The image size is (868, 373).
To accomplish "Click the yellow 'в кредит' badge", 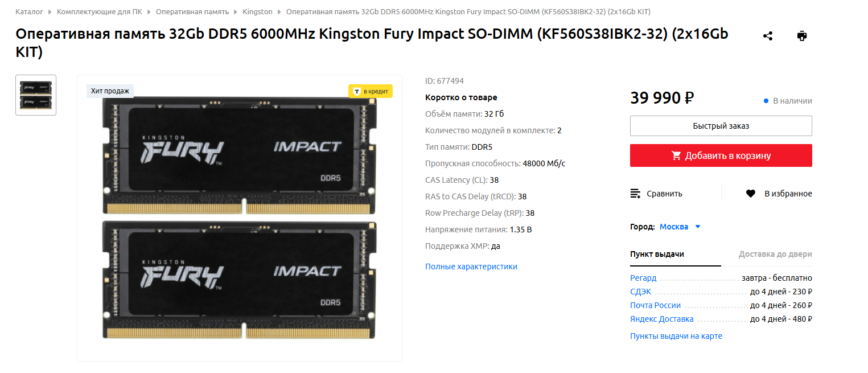I will pos(371,91).
